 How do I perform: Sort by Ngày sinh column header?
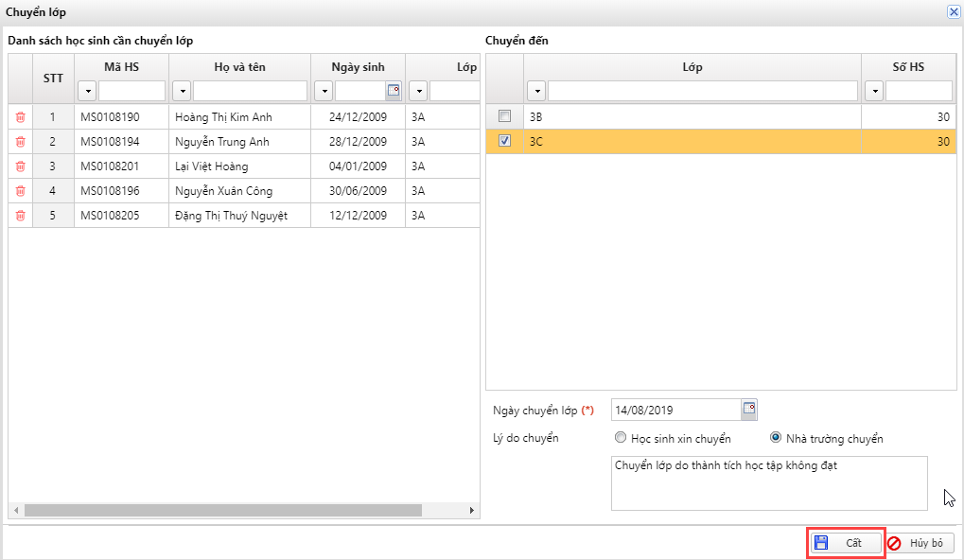point(358,67)
